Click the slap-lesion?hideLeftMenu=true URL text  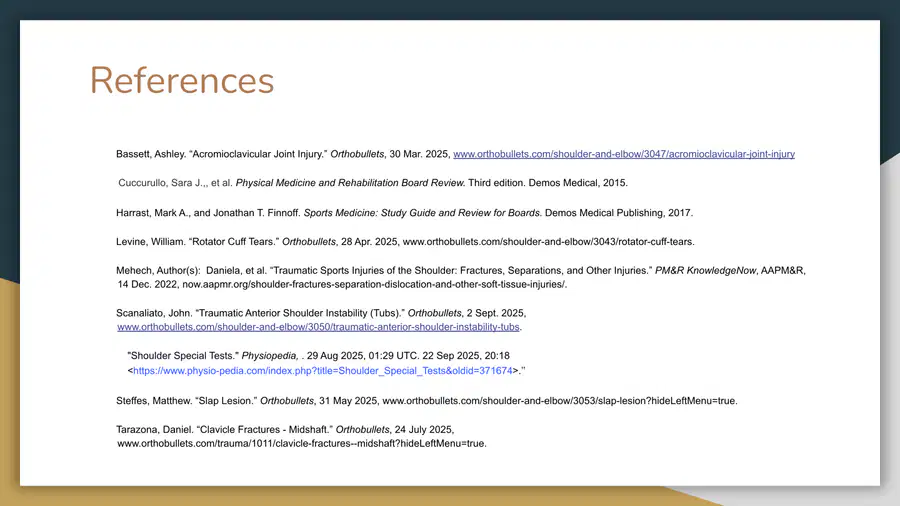point(560,400)
